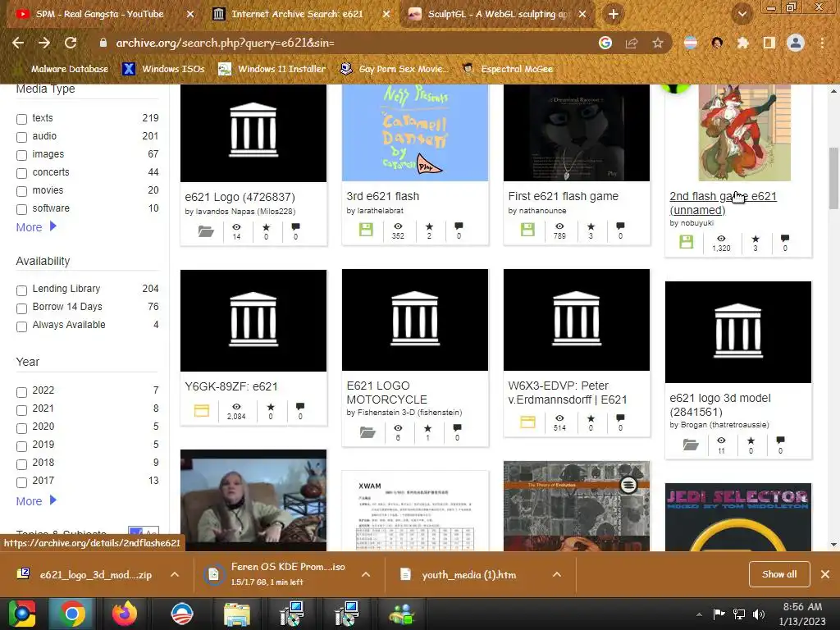Image resolution: width=840 pixels, height=630 pixels.
Task: Switch to the SculptGL WebGL sculpting tab
Action: click(498, 15)
